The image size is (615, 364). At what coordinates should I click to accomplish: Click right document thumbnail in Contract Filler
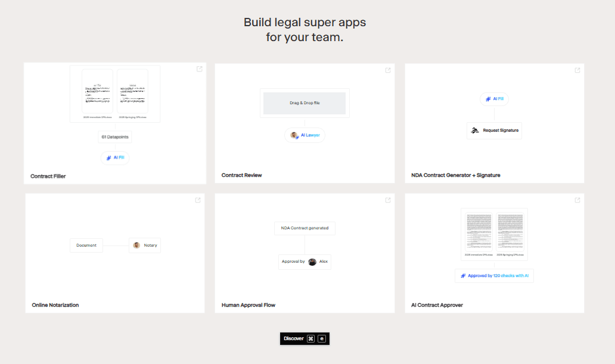(x=132, y=91)
